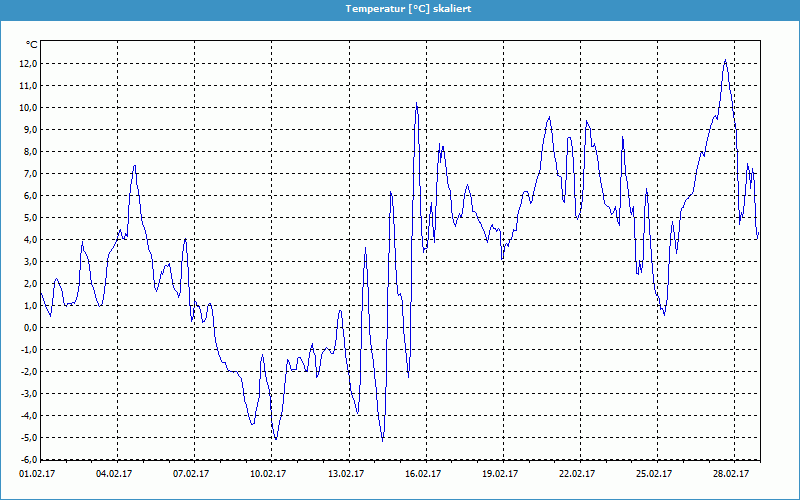This screenshot has height=500, width=800.
Task: Choose the 22.02.17 date label
Action: pos(577,474)
